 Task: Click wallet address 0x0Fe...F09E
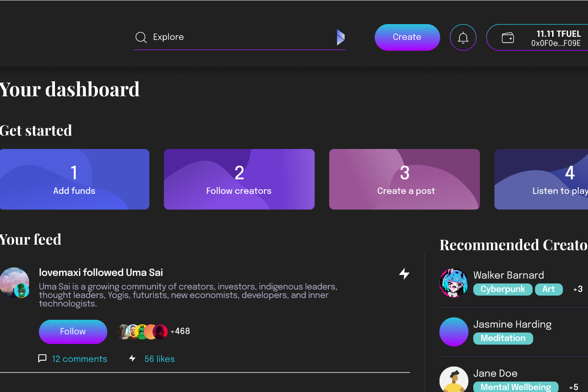(556, 43)
